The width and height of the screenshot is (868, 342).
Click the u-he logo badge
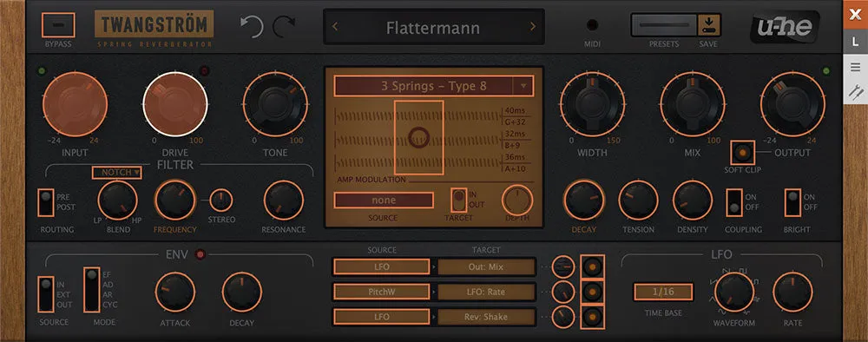pyautogui.click(x=785, y=27)
